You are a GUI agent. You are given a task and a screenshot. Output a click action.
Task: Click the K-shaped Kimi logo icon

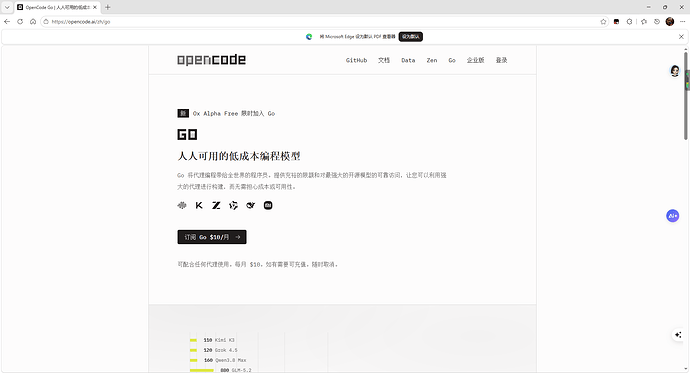click(199, 205)
